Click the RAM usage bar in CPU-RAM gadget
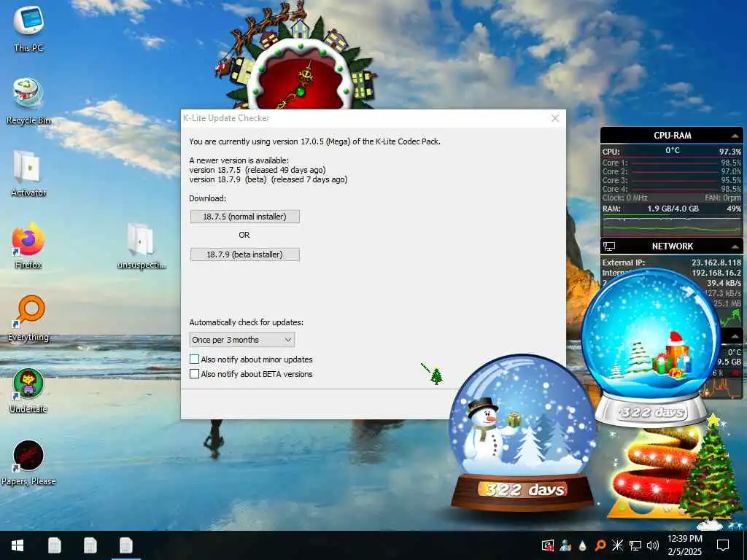This screenshot has width=747, height=560. tap(672, 215)
